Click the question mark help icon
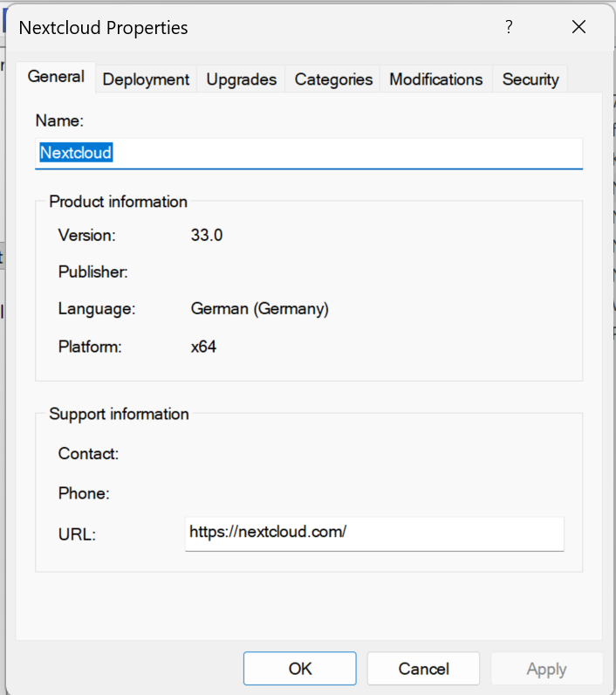Screen dimensions: 616x695 point(509,27)
